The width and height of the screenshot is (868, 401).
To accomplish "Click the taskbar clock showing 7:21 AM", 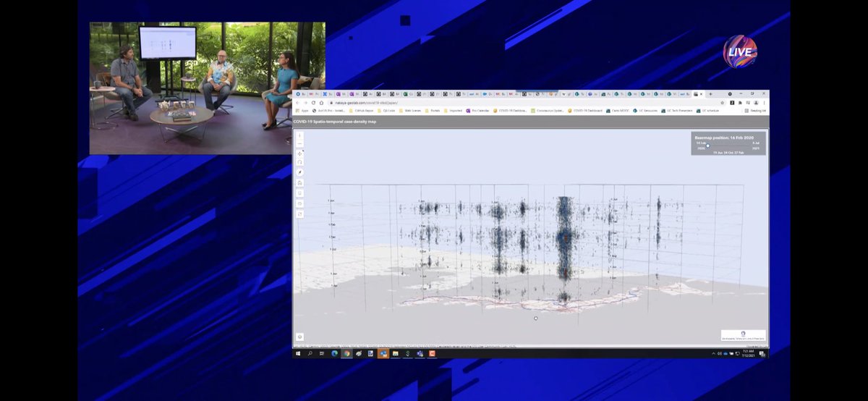I will click(x=748, y=354).
